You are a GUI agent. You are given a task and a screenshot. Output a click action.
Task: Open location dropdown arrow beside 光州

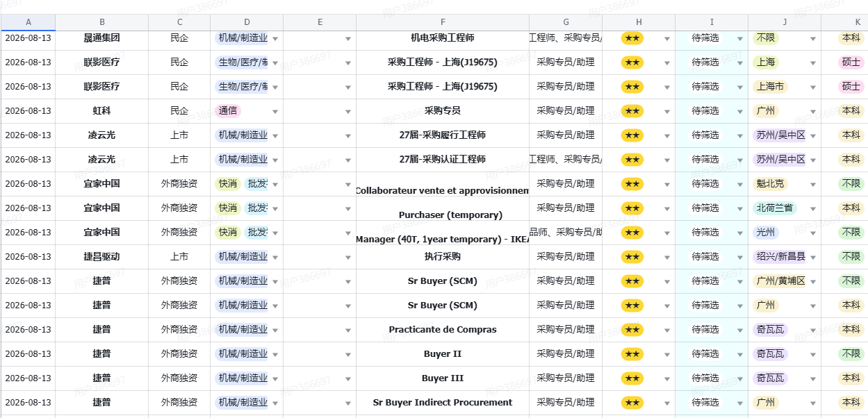click(813, 233)
